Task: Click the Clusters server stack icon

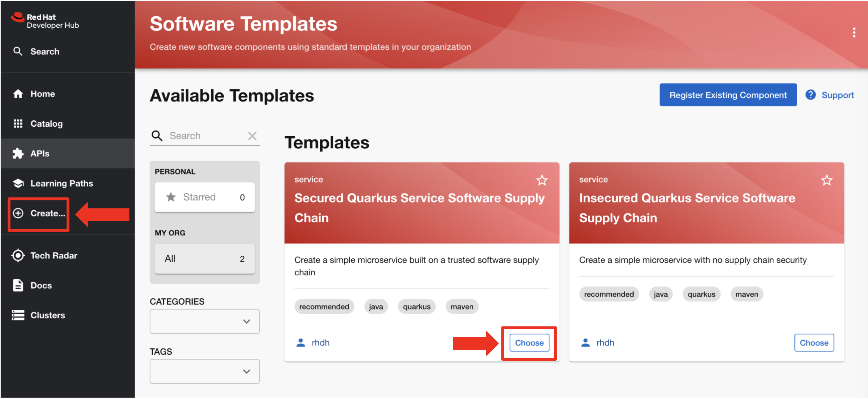Action: [x=18, y=315]
